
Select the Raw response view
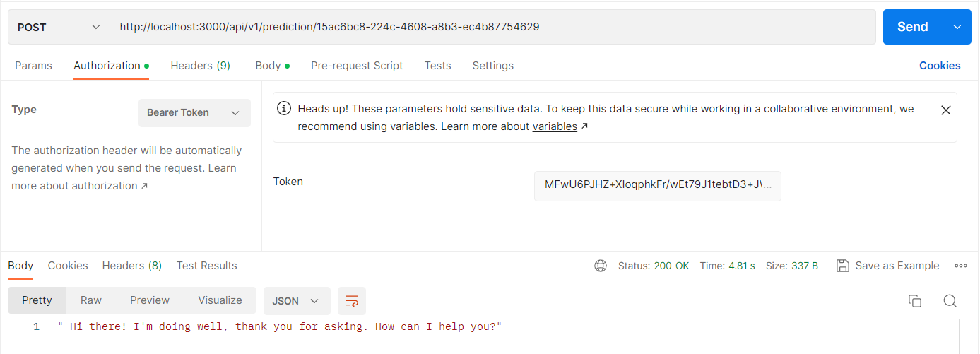pos(91,300)
